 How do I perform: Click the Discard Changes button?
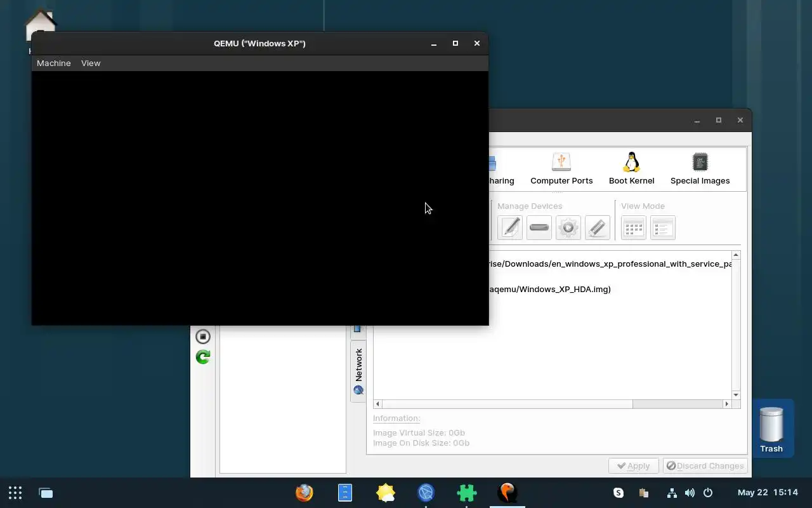[x=705, y=465]
